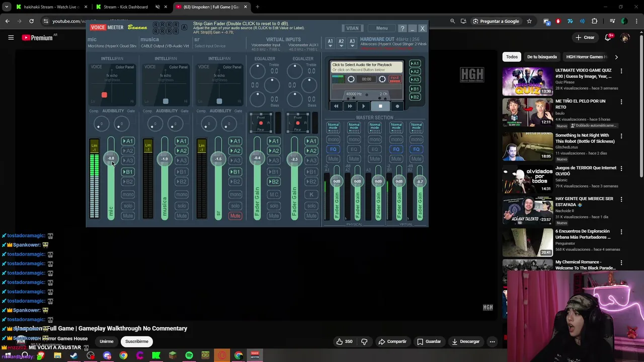Open A2 hardware output device dropdown
644x362 pixels.
tap(341, 43)
